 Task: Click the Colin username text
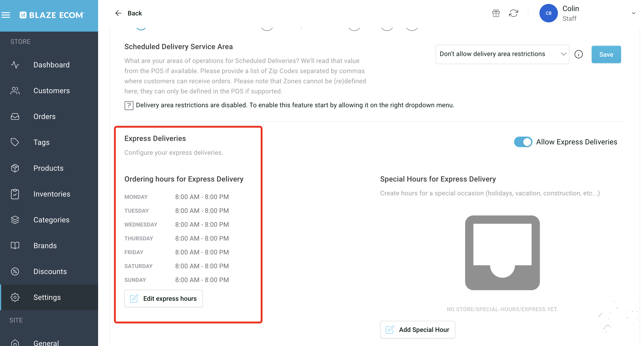(x=571, y=9)
